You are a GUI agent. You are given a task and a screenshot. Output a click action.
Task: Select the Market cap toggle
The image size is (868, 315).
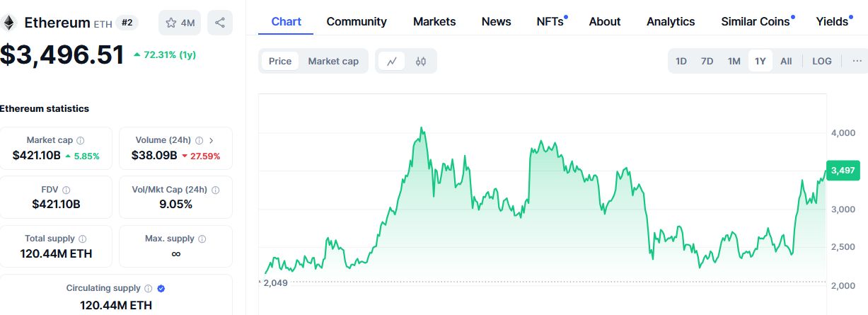tap(333, 61)
